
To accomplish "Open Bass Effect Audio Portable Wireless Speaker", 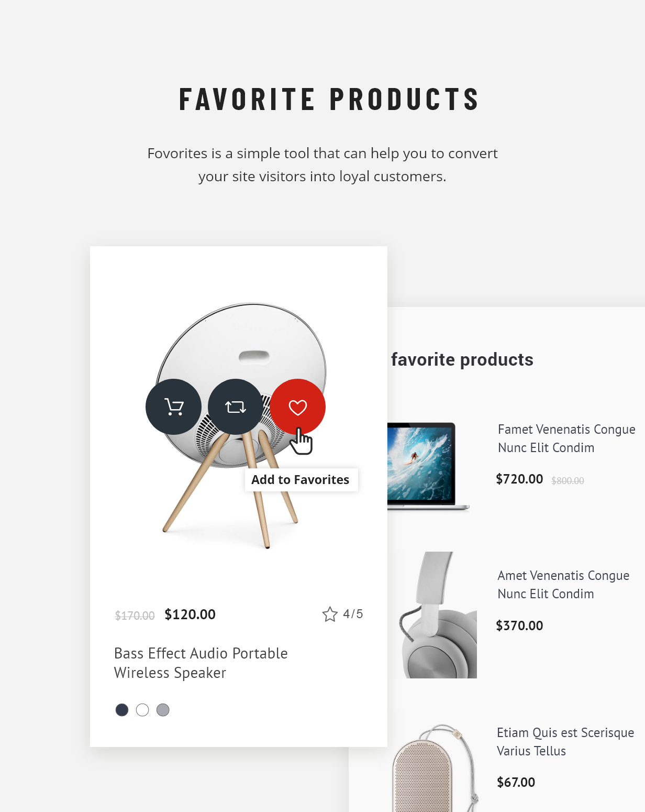I will [201, 663].
